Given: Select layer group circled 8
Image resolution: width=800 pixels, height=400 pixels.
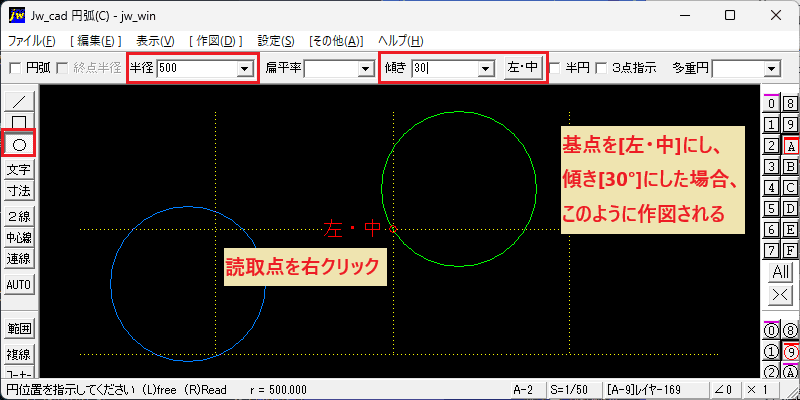Looking at the screenshot, I should 790,330.
